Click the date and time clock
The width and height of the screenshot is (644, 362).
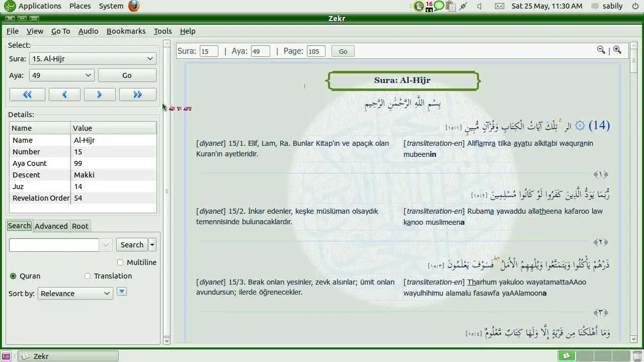pyautogui.click(x=547, y=6)
